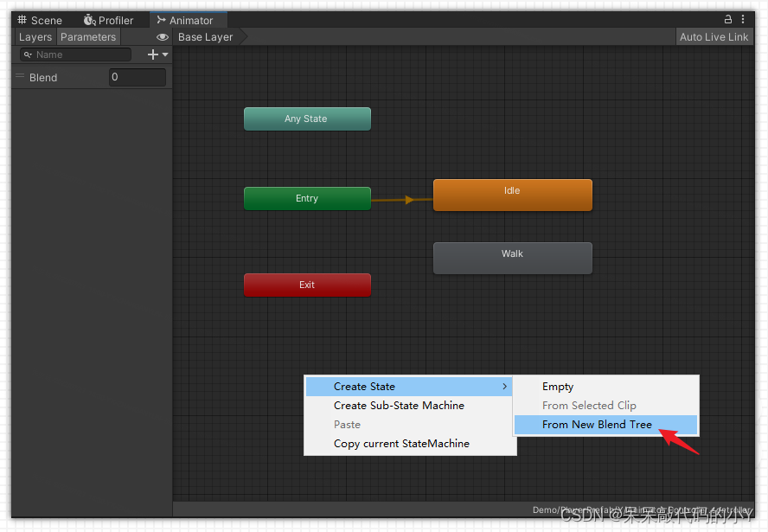
Task: Select the Parameters panel tab
Action: [88, 36]
